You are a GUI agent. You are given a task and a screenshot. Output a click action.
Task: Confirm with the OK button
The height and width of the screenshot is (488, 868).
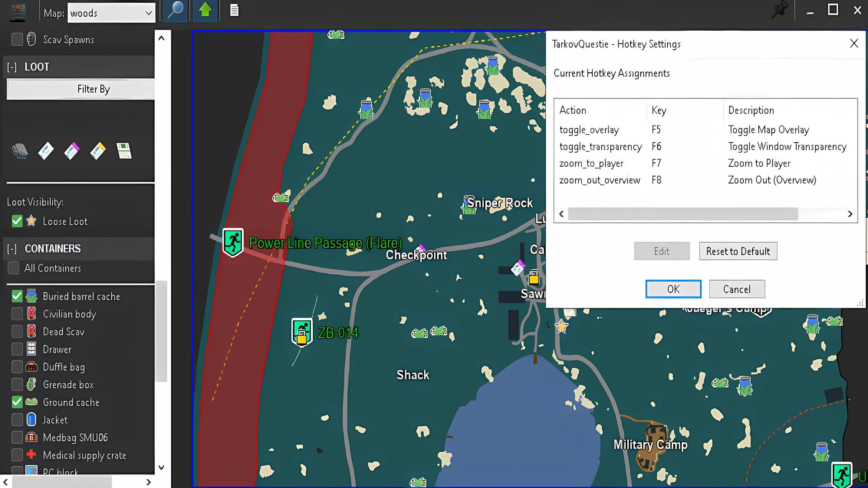(673, 289)
